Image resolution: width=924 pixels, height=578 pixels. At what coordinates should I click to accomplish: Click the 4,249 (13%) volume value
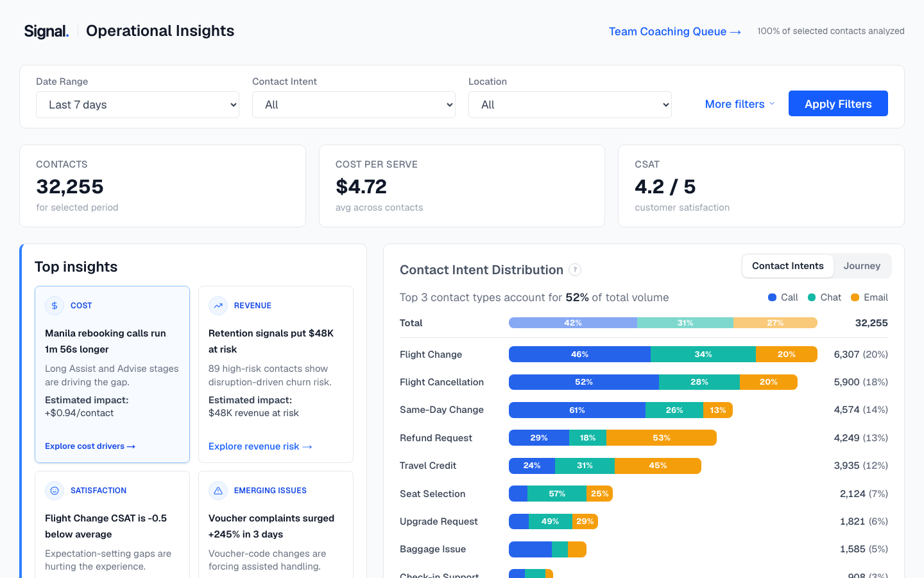(x=860, y=438)
